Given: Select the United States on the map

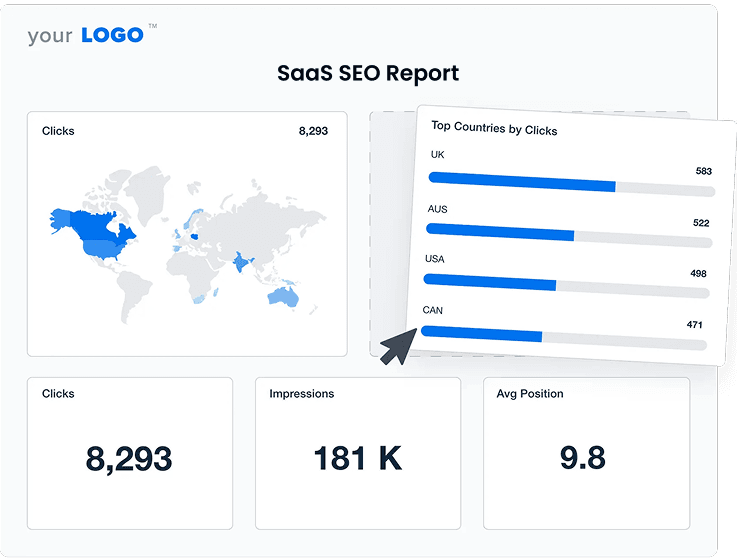Looking at the screenshot, I should click(101, 247).
